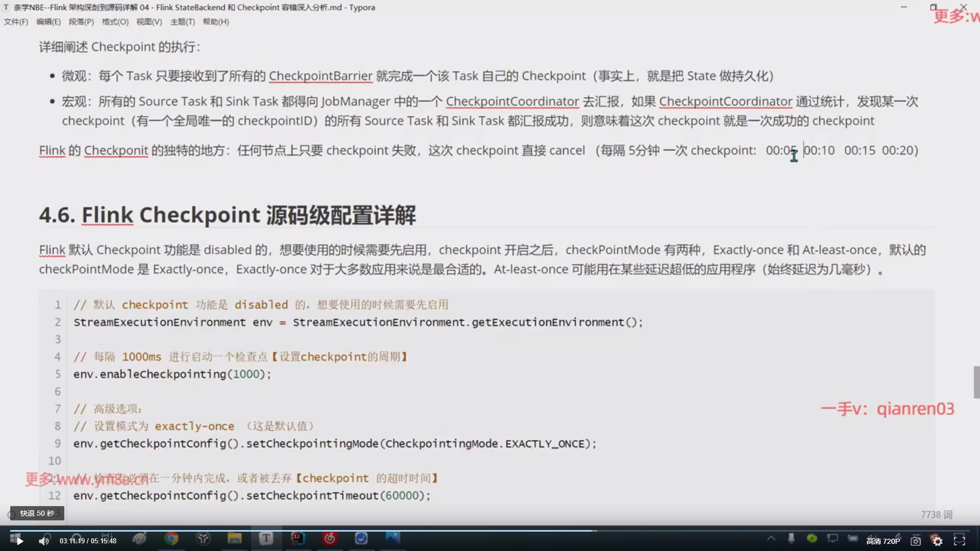
Task: Open the File Explorer folder icon
Action: tap(234, 539)
